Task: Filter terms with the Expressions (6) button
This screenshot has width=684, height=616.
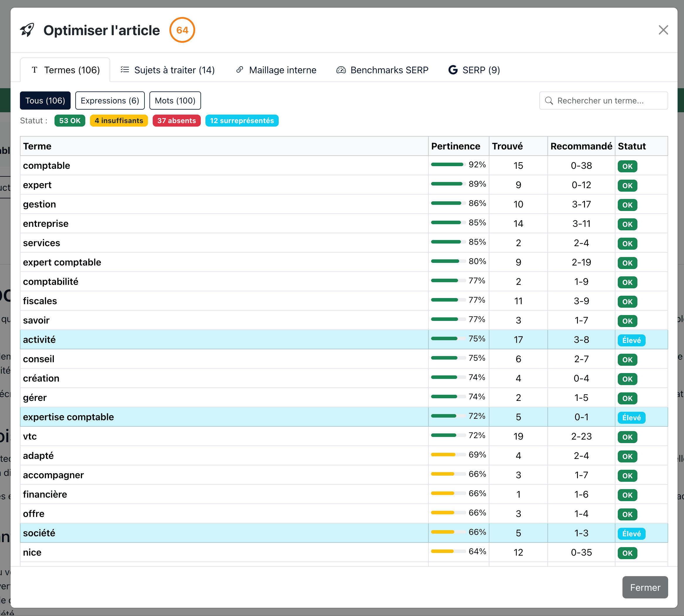Action: pyautogui.click(x=110, y=101)
